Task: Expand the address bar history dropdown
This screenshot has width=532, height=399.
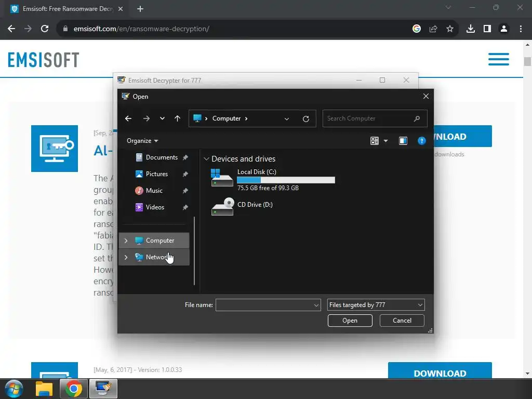Action: [x=287, y=119]
